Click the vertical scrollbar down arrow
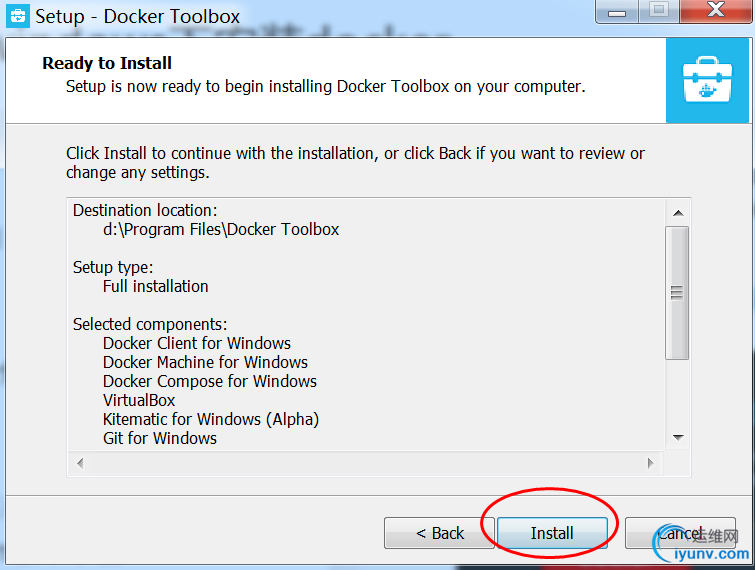Image resolution: width=755 pixels, height=570 pixels. point(678,438)
